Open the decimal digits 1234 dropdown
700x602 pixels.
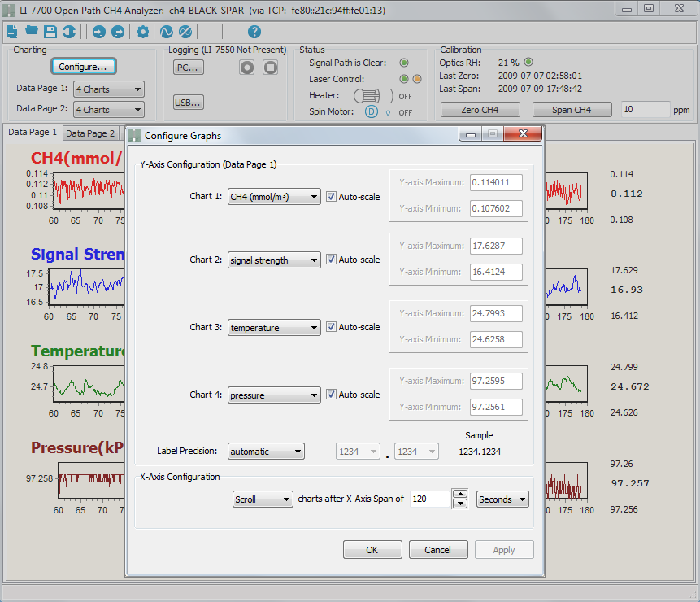416,451
